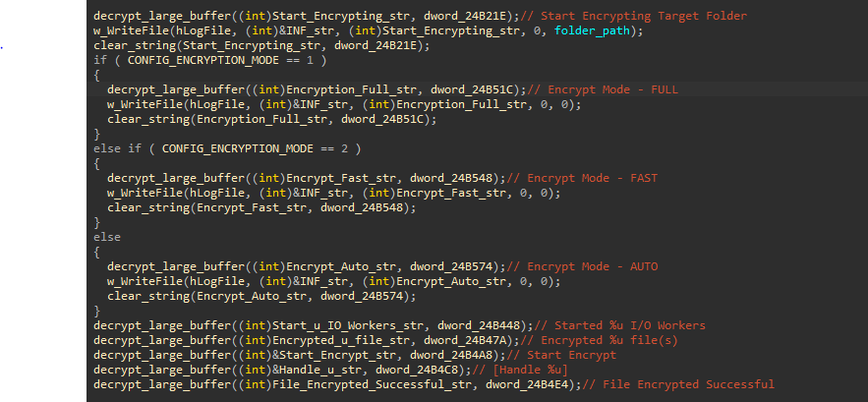Viewport: 868px width, 402px height.
Task: Click dword_24B548 in decrypt_large_buffer call
Action: coord(455,178)
